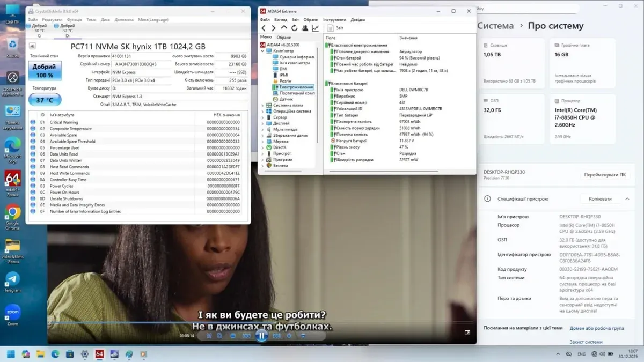Click the previous disk arrow in CrystalDiskInfo

click(x=32, y=47)
